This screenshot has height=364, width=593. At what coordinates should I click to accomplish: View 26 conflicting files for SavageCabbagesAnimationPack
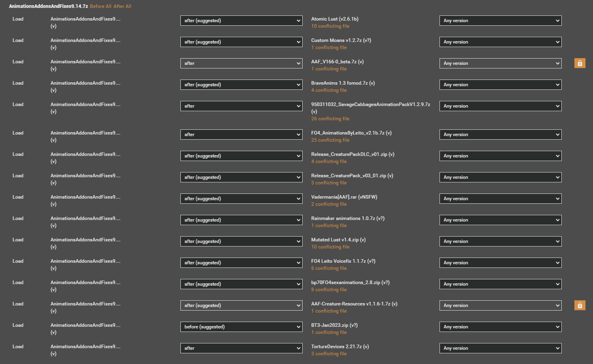click(x=330, y=118)
